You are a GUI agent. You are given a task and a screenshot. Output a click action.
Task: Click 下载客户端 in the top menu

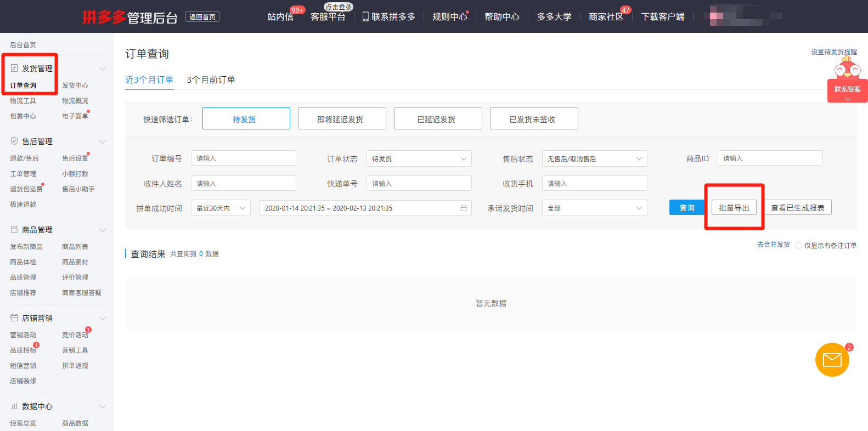click(663, 16)
